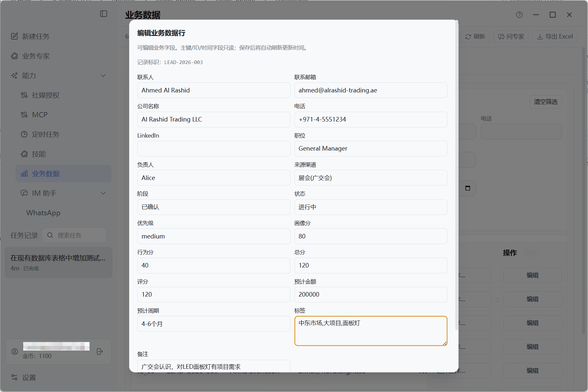Click the settings sliders icon
The height and width of the screenshot is (392, 588).
[14, 377]
